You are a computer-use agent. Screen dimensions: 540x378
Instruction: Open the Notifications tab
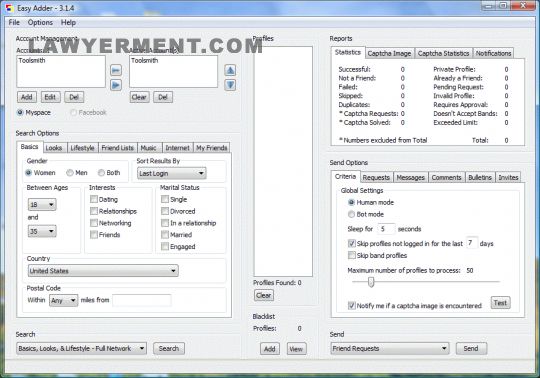[493, 53]
